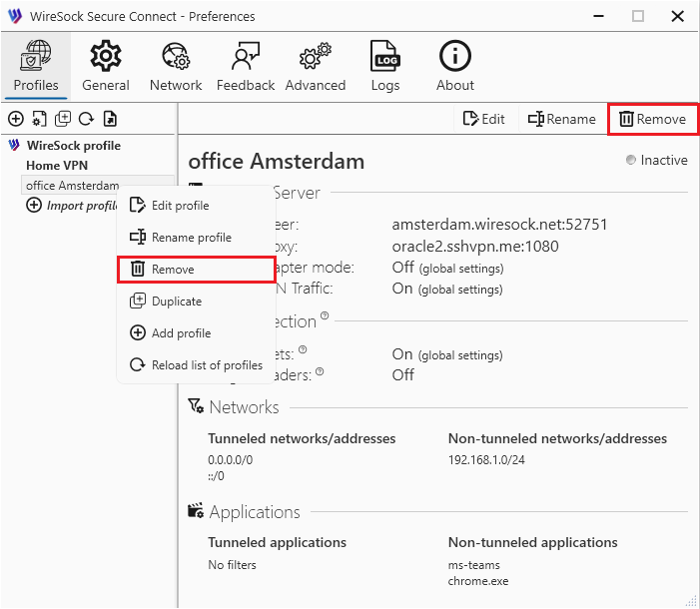The width and height of the screenshot is (700, 609).
Task: Click the Remove button in top toolbar
Action: coord(652,119)
